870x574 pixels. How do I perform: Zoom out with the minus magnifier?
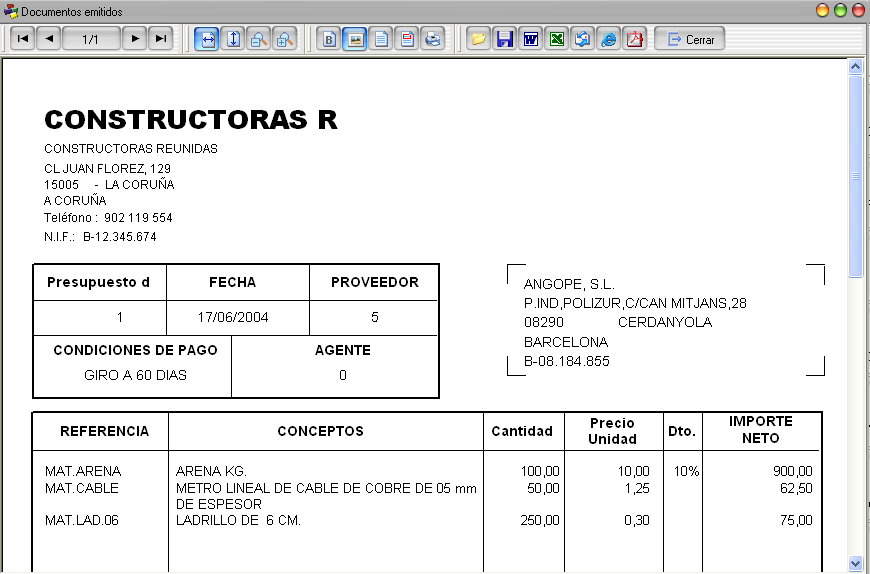click(259, 39)
